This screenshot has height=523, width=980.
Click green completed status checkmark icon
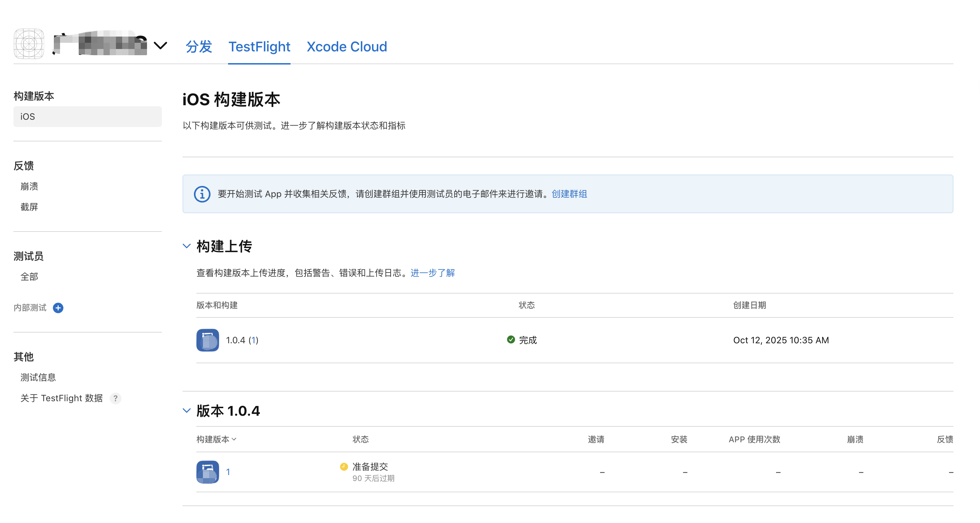[511, 339]
